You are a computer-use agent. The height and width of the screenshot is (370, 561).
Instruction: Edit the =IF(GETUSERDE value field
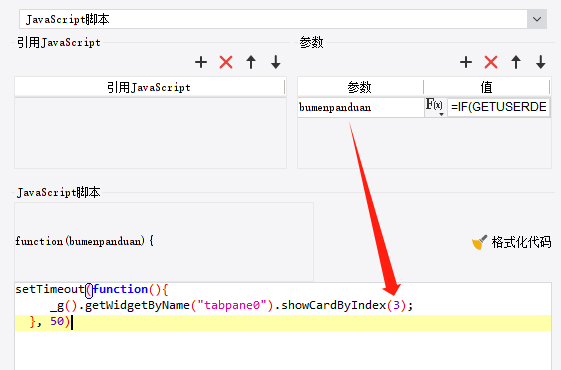click(x=498, y=107)
